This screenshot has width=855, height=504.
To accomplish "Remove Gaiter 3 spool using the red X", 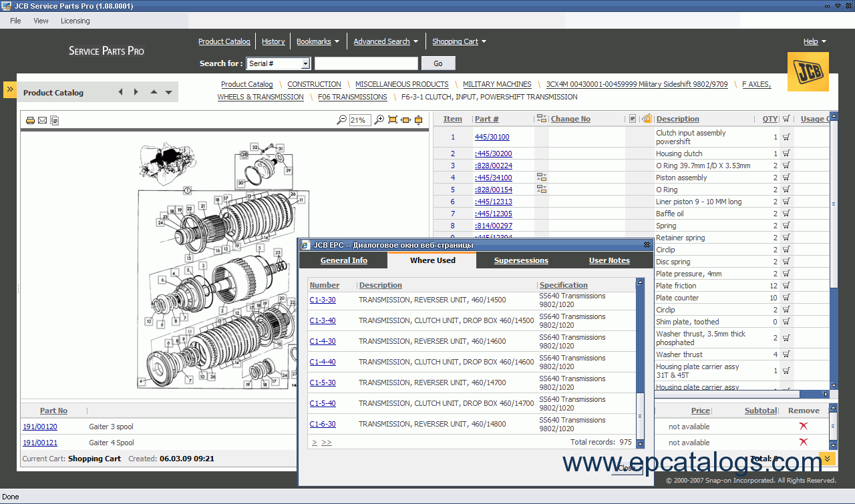I will 803,427.
